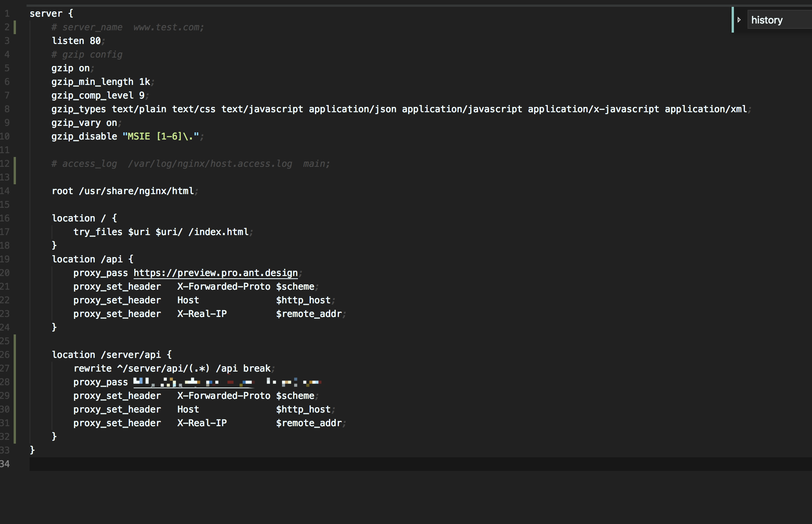Click the git change marker beside line 12
Image resolution: width=812 pixels, height=524 pixels.
pyautogui.click(x=15, y=164)
